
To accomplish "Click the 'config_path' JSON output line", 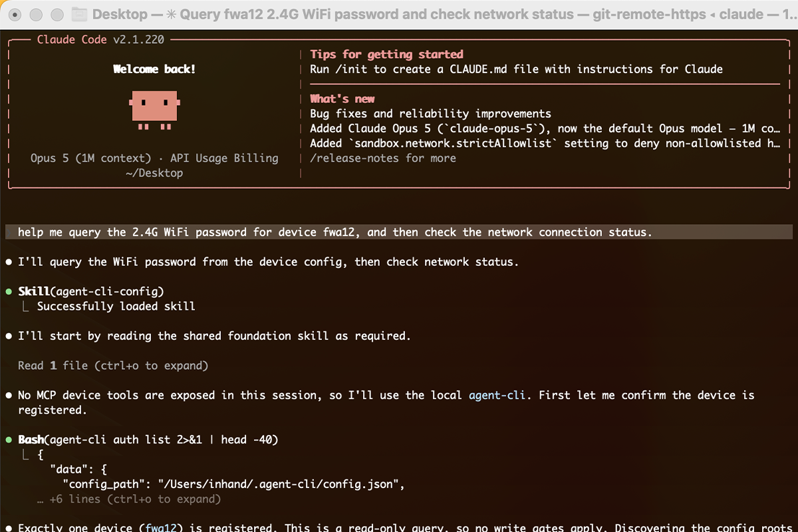I will coord(234,485).
